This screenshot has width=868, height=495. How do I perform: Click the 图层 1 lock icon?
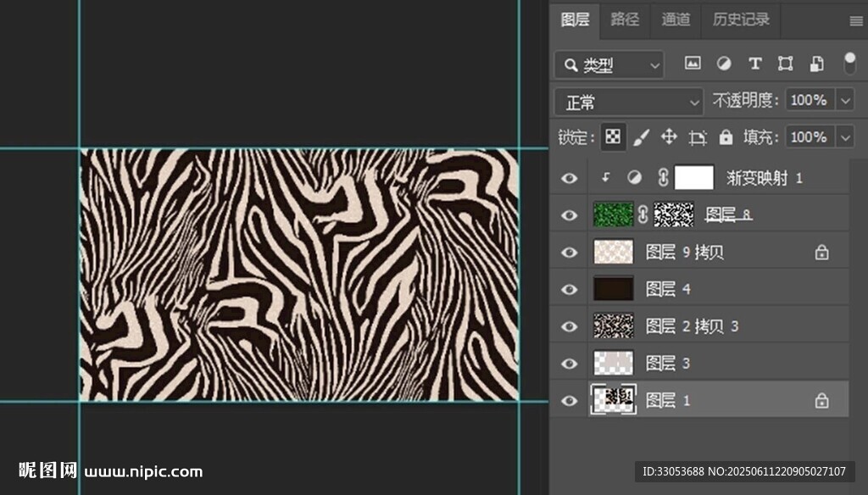(821, 400)
